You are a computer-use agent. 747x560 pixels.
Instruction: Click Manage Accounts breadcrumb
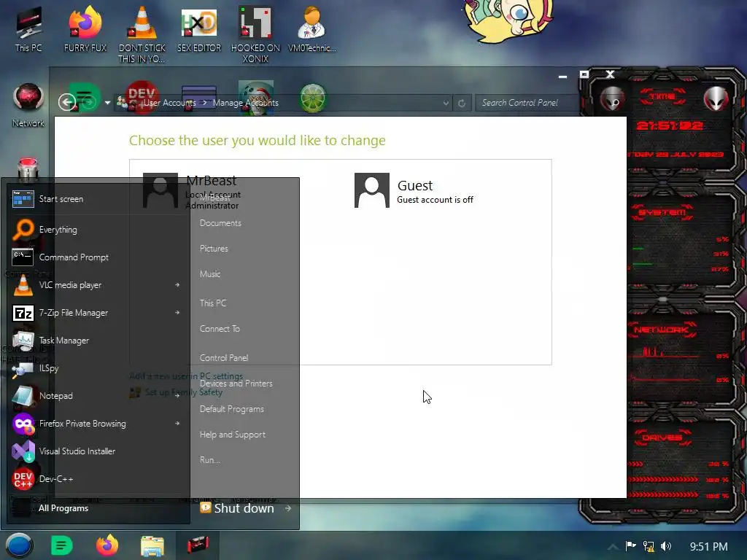click(x=245, y=103)
